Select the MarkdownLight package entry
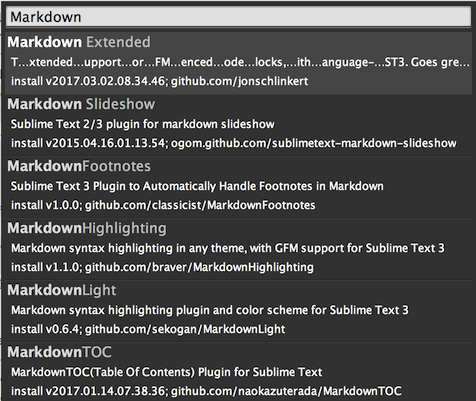The height and width of the screenshot is (401, 476). pos(239,310)
